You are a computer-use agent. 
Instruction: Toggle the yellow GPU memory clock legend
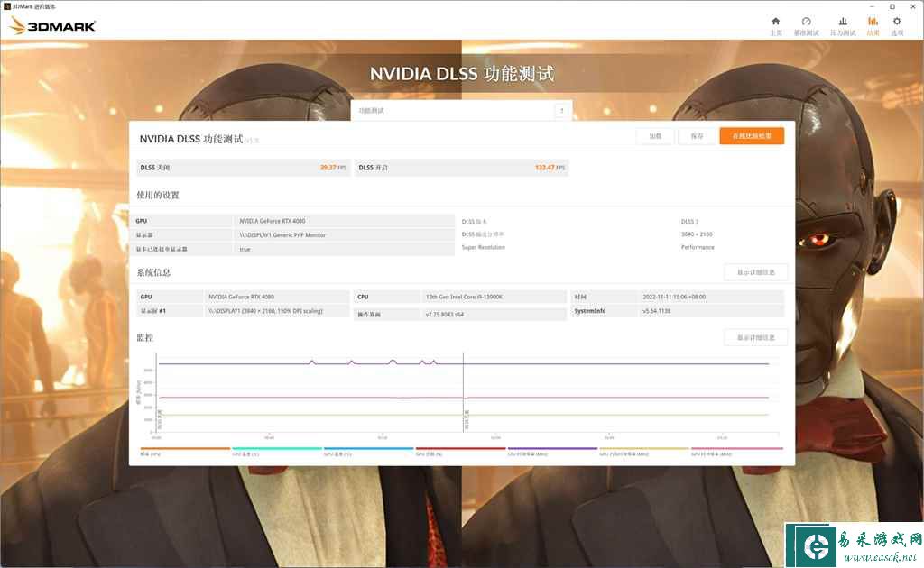coord(644,452)
